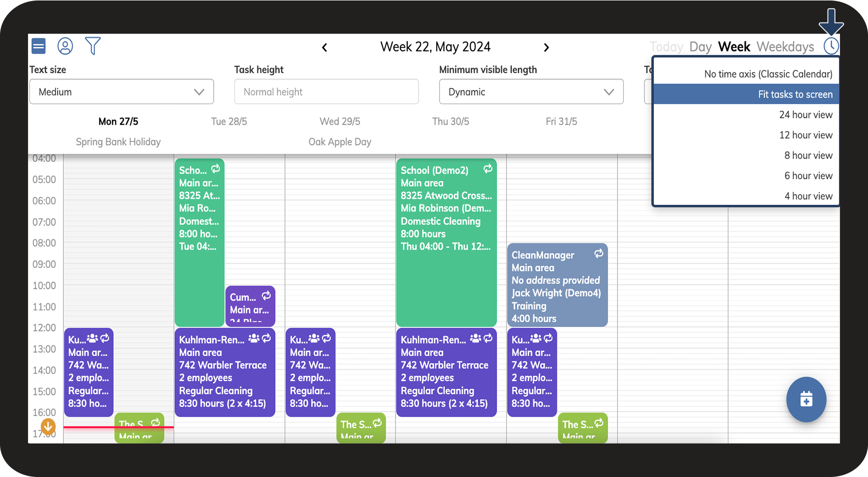This screenshot has height=477, width=868.
Task: Select 24 hour view option
Action: click(806, 115)
